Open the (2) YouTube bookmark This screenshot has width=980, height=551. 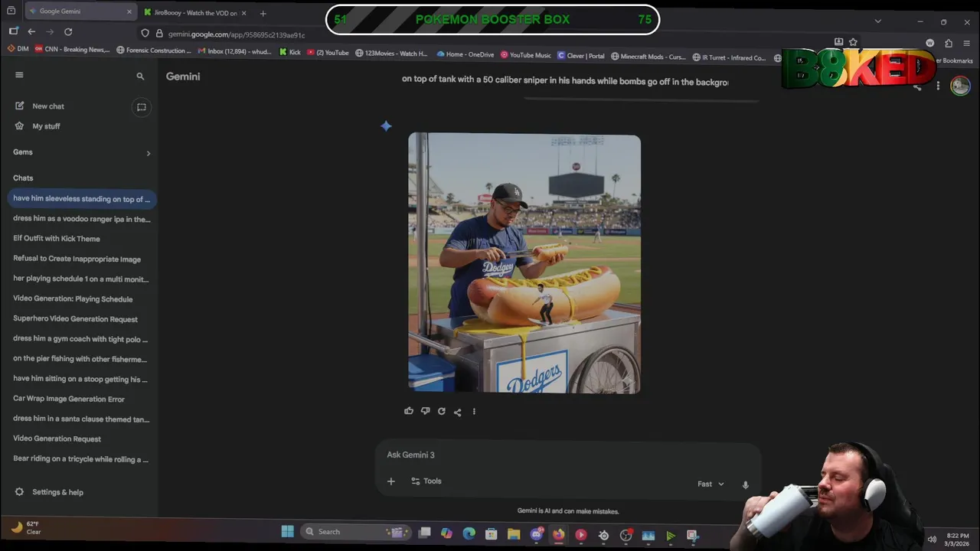[328, 53]
